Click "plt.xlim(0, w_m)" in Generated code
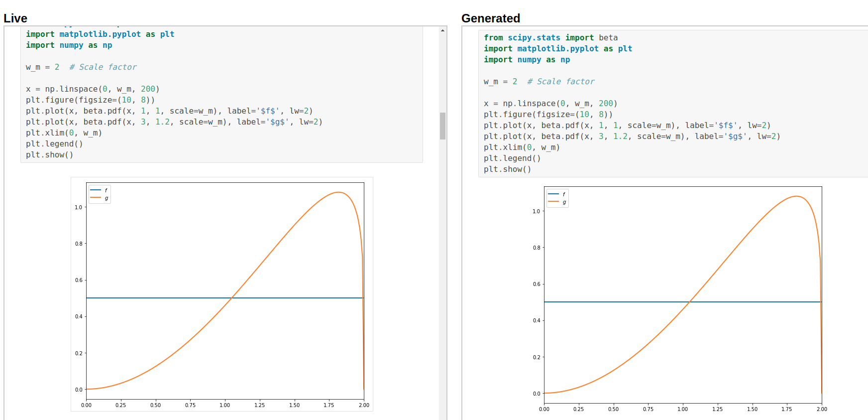This screenshot has width=868, height=420. (x=522, y=147)
